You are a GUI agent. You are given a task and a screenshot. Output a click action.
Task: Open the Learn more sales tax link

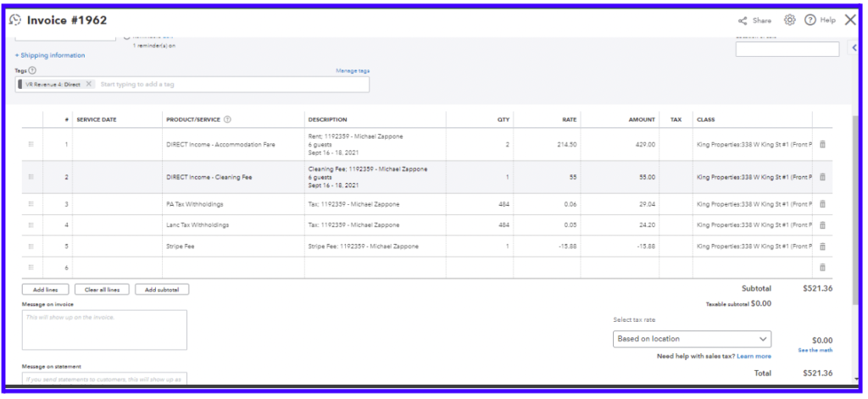[754, 357]
